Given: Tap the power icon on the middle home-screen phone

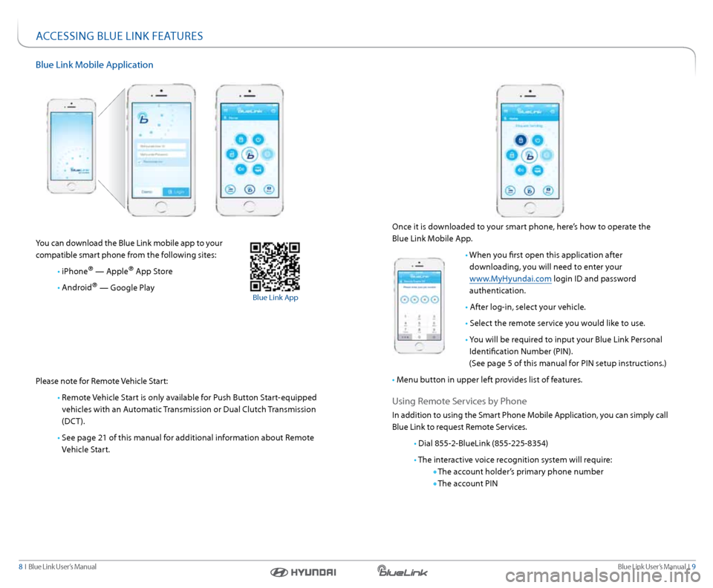Looking at the screenshot, I should pos(258,139).
